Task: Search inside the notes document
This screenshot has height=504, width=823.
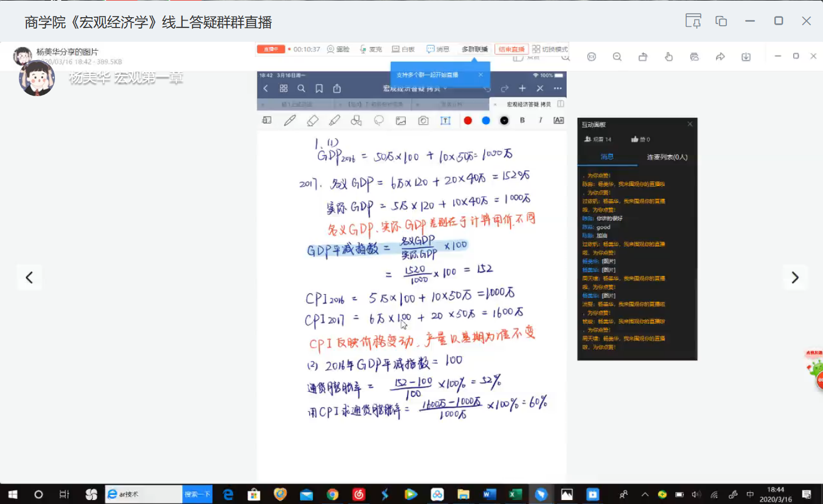Action: [x=301, y=88]
